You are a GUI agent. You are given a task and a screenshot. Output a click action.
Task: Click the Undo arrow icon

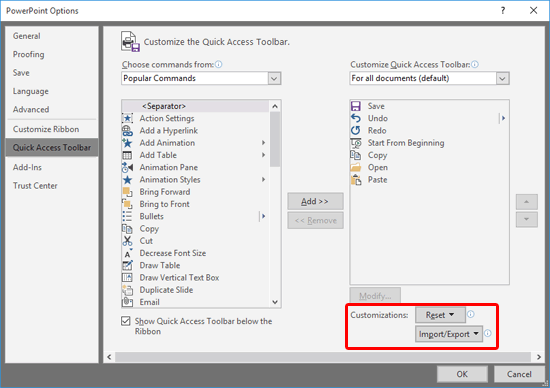tap(356, 118)
